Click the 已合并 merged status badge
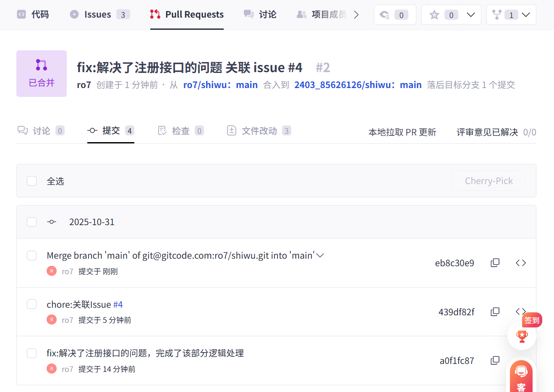 42,74
